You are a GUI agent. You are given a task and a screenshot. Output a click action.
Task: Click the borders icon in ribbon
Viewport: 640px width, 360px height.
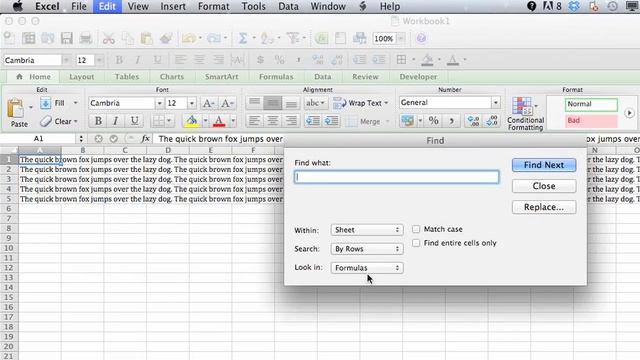[158, 121]
